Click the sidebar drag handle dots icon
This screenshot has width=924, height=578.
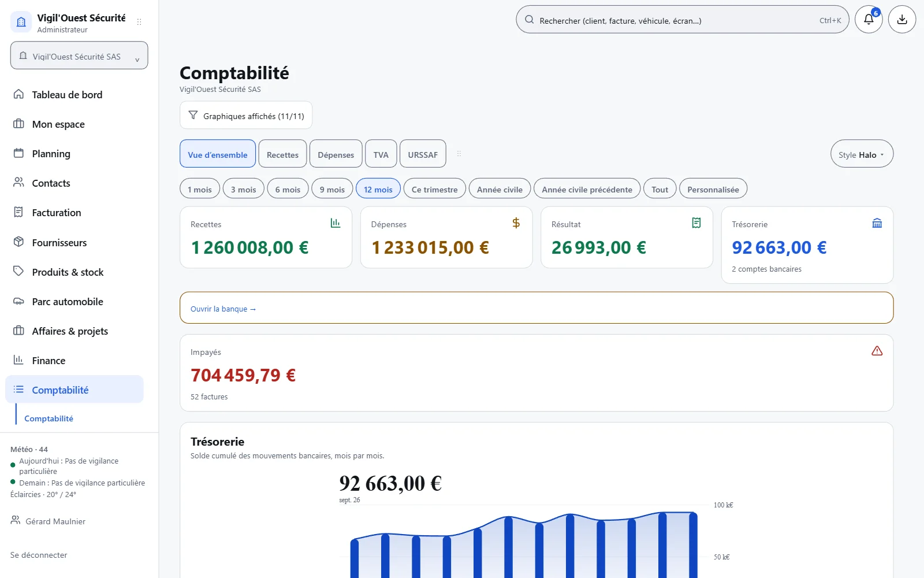(139, 22)
